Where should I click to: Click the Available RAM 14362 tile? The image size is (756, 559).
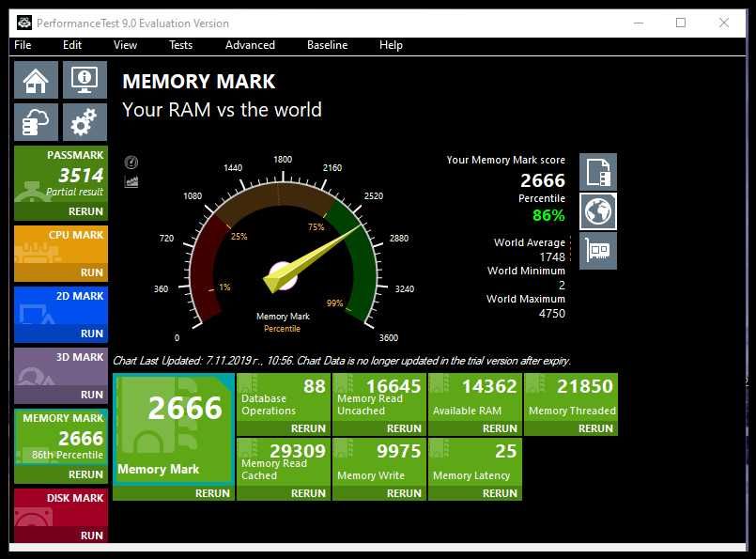point(475,397)
